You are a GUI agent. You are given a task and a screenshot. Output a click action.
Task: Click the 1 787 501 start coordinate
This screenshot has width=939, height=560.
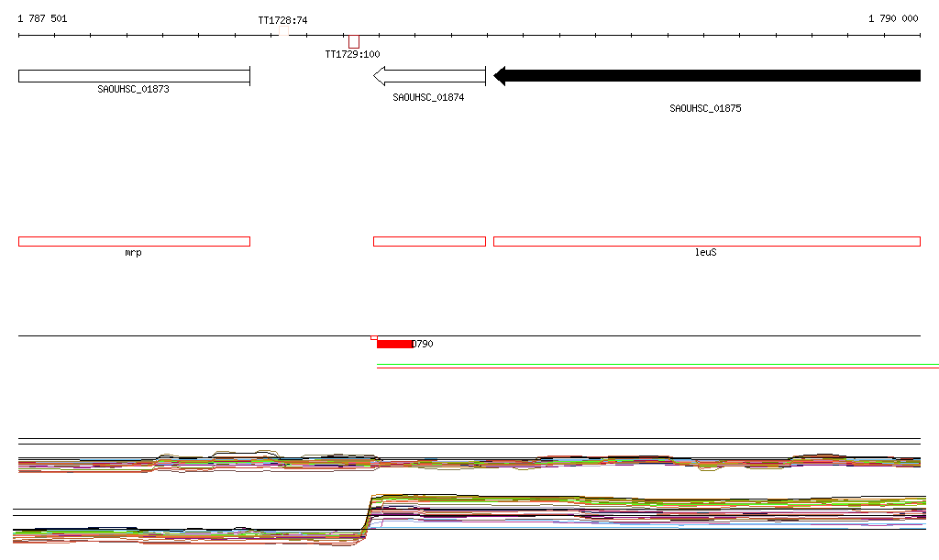[42, 18]
